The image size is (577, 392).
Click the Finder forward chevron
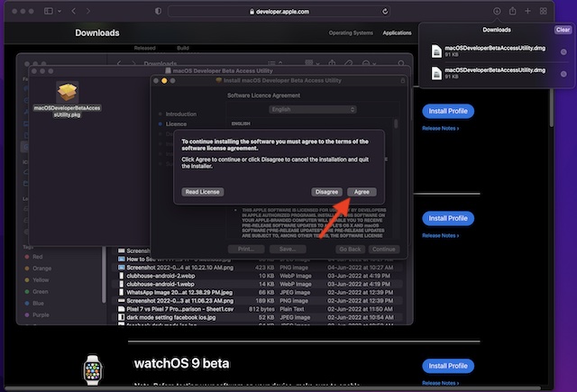133,64
